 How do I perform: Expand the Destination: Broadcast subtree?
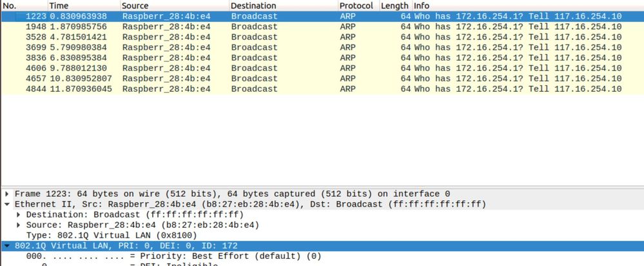(x=19, y=214)
